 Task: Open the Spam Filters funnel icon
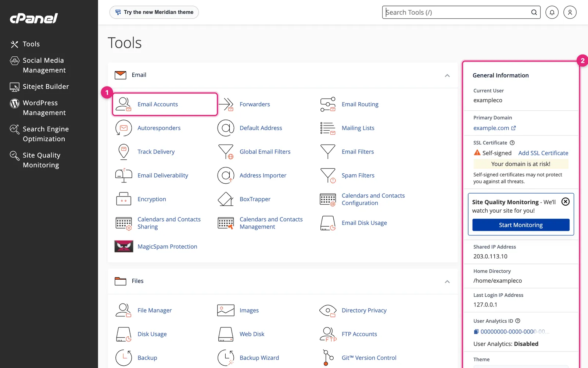pyautogui.click(x=328, y=176)
